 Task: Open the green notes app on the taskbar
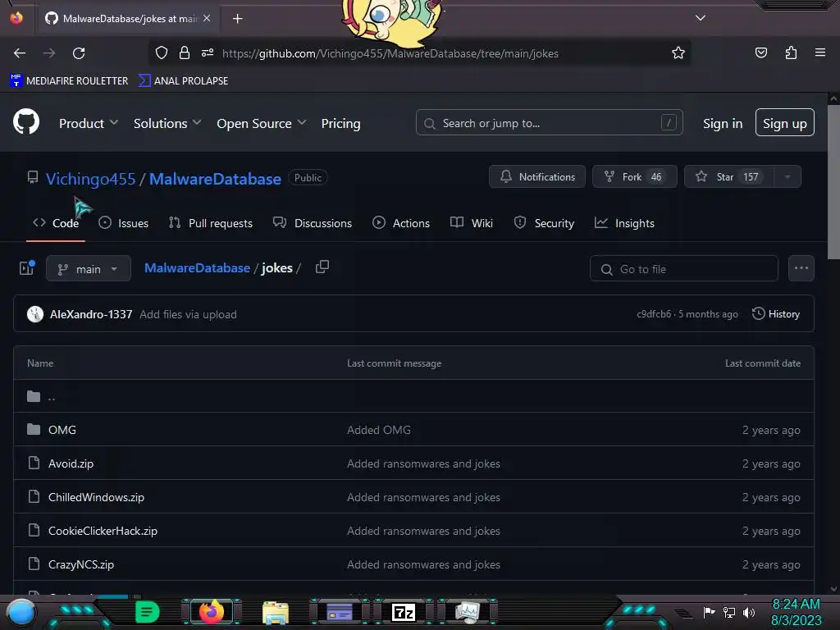pyautogui.click(x=147, y=612)
